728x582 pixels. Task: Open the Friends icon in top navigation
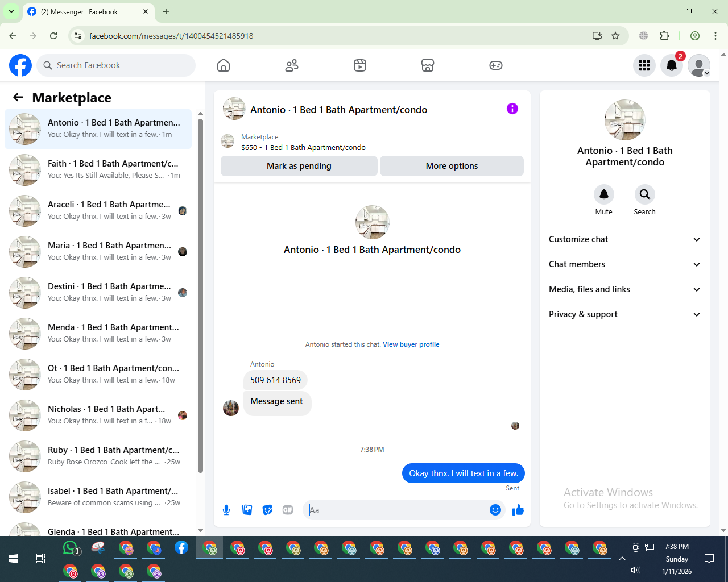292,65
